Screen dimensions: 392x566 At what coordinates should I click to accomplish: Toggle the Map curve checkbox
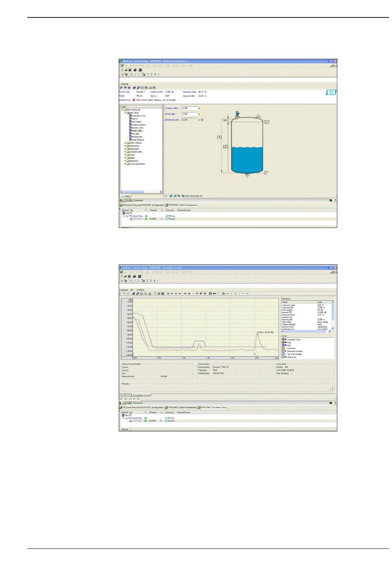pyautogui.click(x=283, y=342)
